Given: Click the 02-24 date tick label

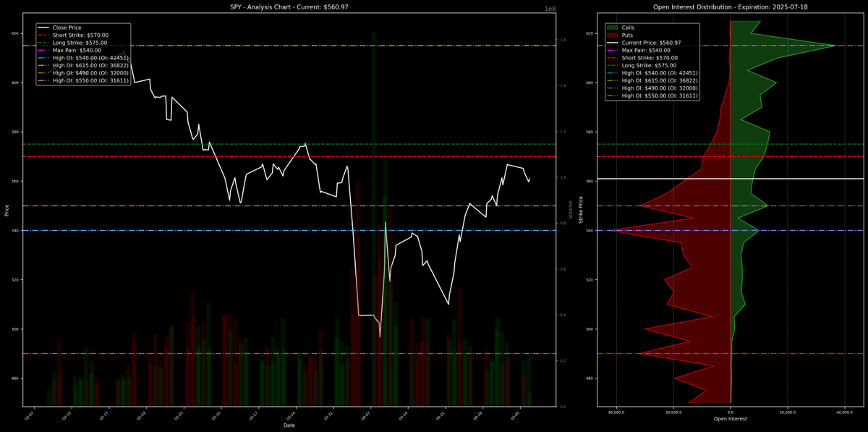Looking at the screenshot, I should [141, 415].
